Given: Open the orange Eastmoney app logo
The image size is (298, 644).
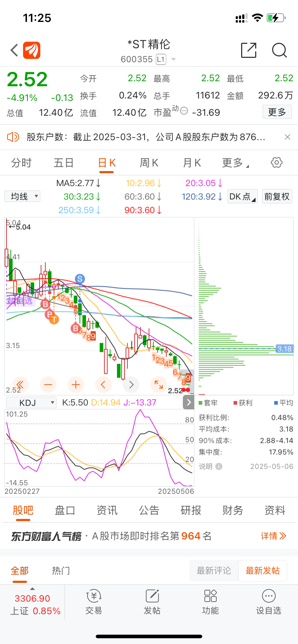Looking at the screenshot, I should (32, 50).
